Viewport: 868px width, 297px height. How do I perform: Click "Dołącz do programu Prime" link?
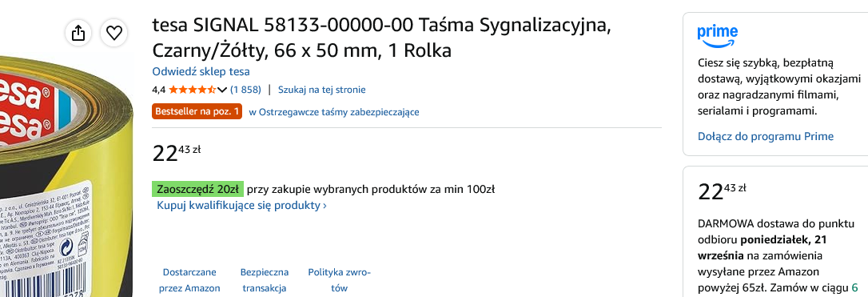[766, 136]
